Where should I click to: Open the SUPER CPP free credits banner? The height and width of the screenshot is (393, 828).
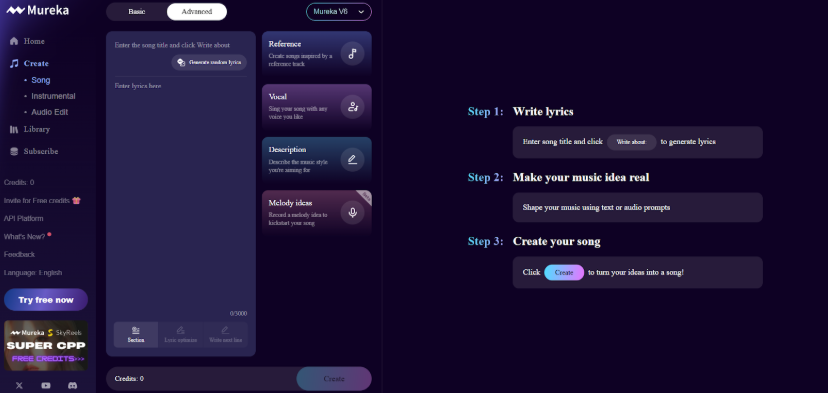[x=46, y=345]
